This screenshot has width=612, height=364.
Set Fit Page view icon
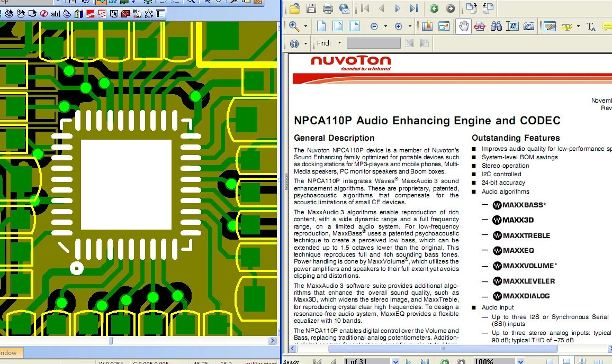tap(338, 26)
